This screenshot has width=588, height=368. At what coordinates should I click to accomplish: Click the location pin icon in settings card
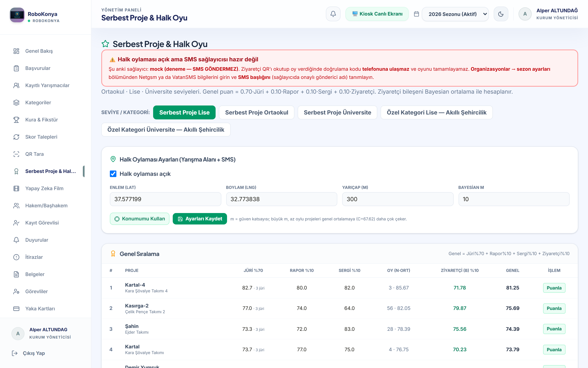coord(113,159)
